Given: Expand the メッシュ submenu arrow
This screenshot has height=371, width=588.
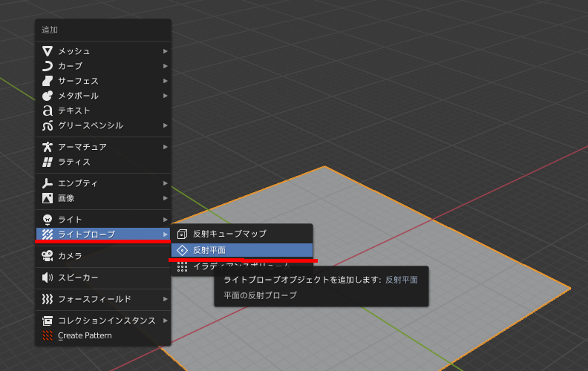Looking at the screenshot, I should [166, 51].
